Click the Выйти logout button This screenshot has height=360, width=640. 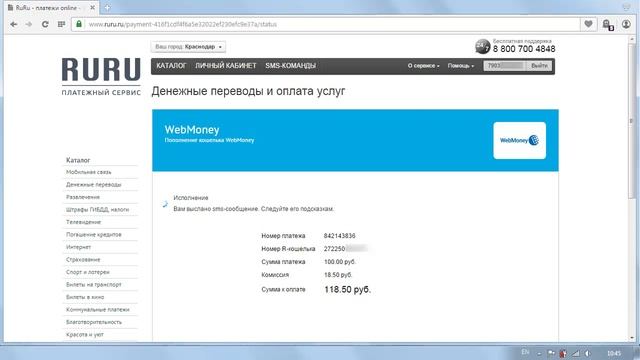click(x=539, y=66)
